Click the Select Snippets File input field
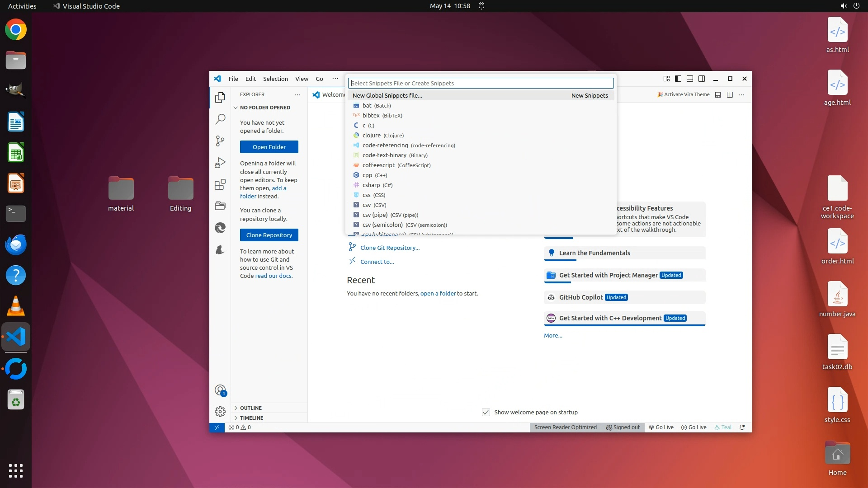 pyautogui.click(x=481, y=83)
